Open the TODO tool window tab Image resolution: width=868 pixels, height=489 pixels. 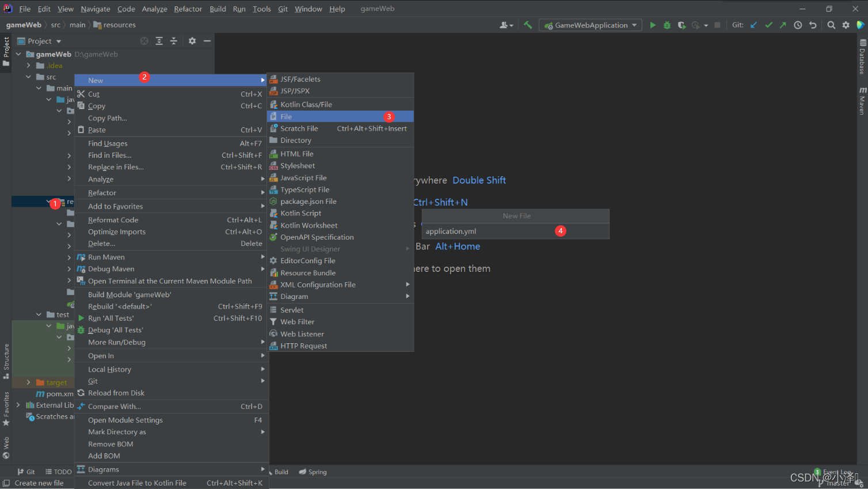[59, 472]
